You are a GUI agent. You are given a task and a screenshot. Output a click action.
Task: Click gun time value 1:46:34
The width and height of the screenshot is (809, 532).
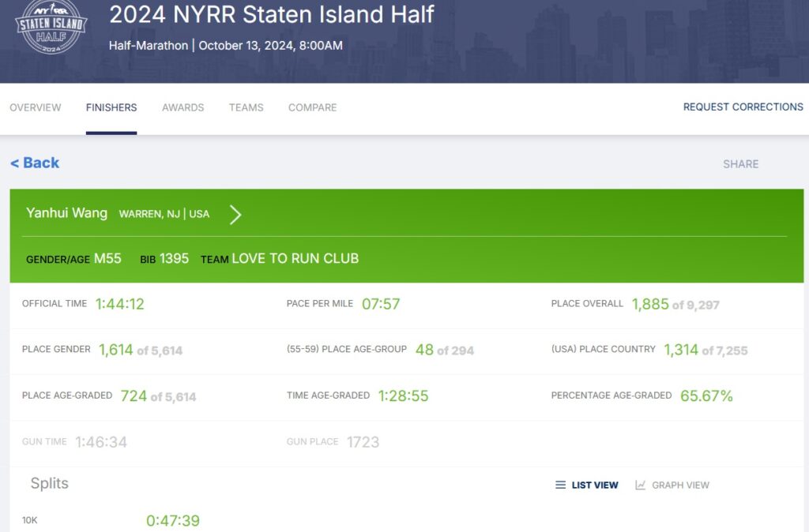[x=101, y=442]
